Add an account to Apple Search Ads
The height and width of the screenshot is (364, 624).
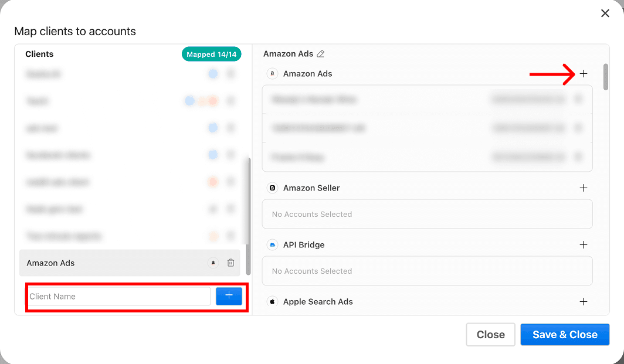(x=584, y=301)
